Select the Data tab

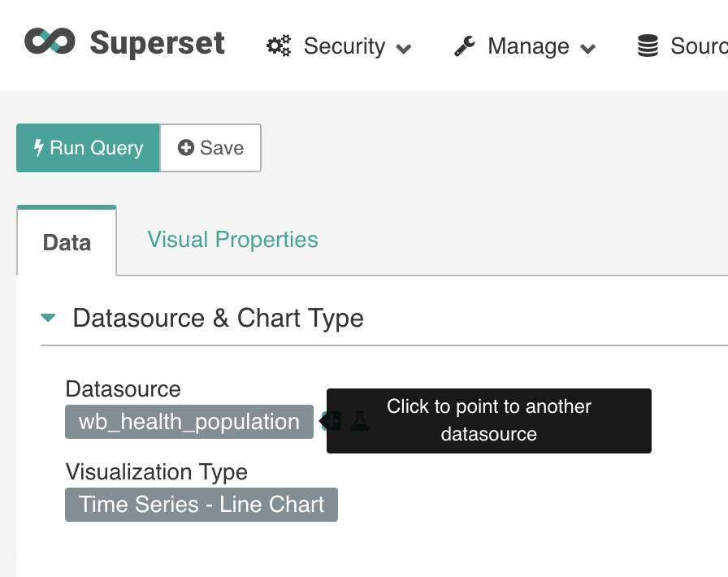coord(67,242)
